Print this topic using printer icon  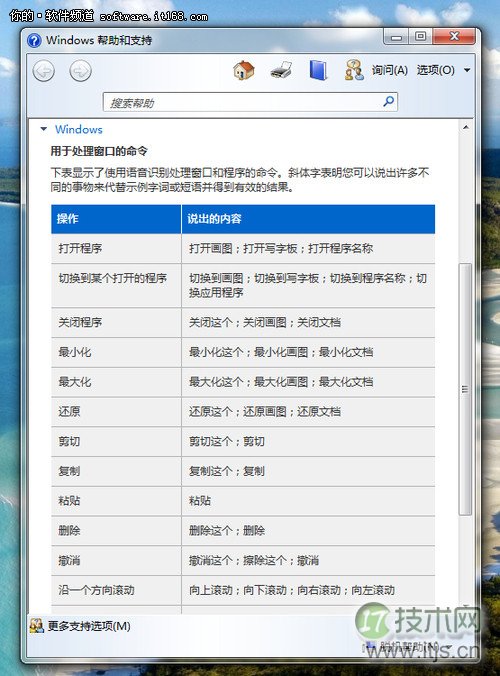click(x=281, y=70)
